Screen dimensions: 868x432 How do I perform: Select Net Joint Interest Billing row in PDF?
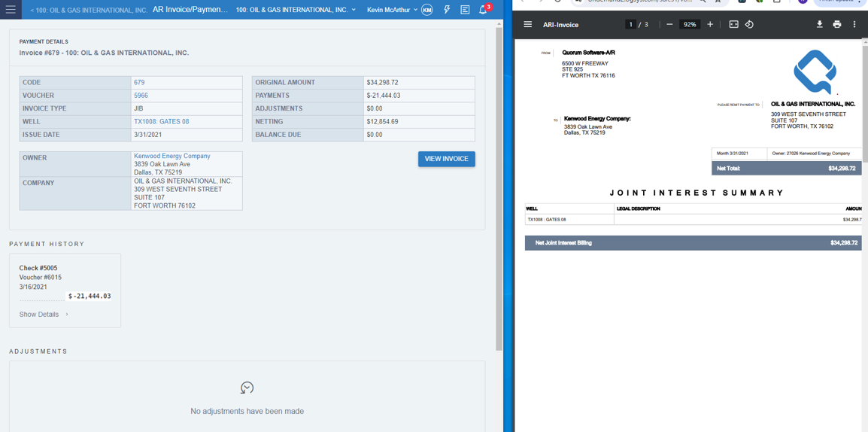pyautogui.click(x=693, y=242)
